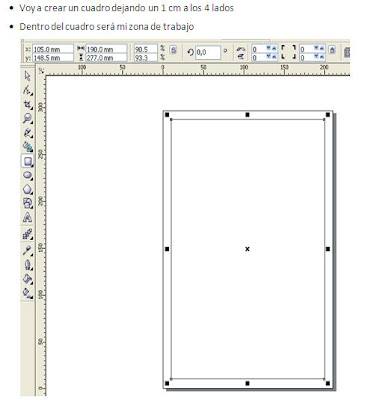The image size is (383, 400).
Task: Toggle the round corners together lock
Action: click(332, 50)
